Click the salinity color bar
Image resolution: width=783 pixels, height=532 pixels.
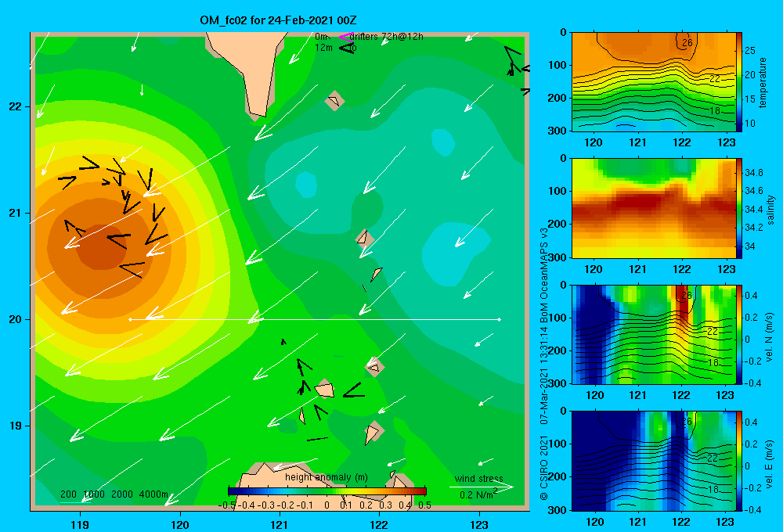(739, 208)
